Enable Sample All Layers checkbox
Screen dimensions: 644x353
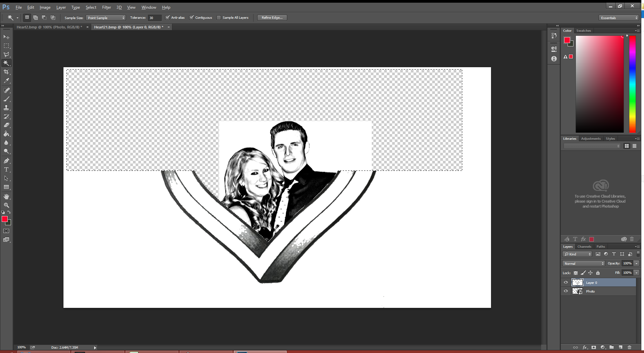click(219, 18)
